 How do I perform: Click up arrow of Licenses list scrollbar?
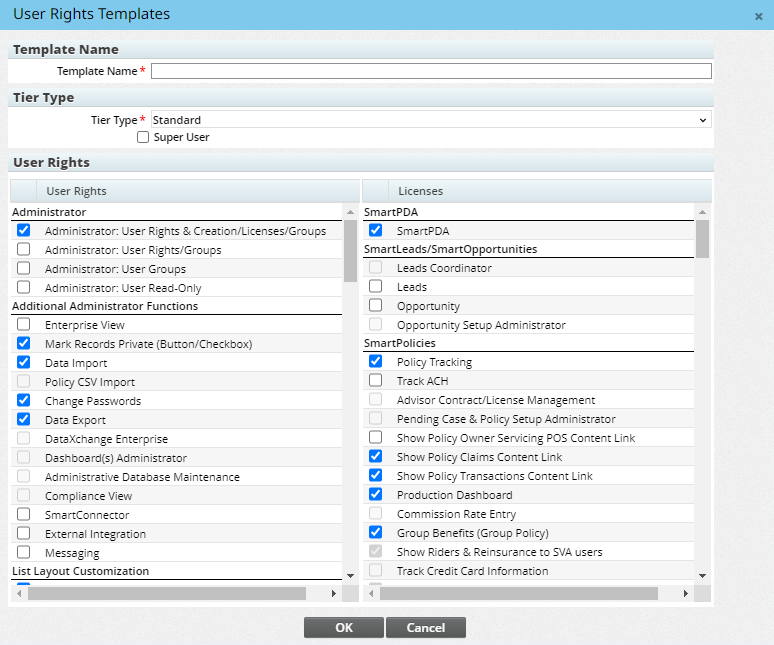tap(702, 212)
